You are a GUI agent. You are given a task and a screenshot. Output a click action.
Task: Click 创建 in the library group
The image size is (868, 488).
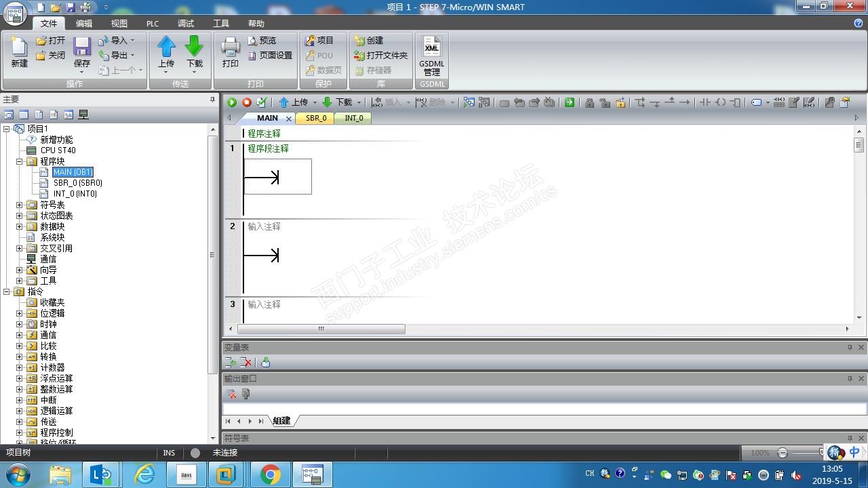click(x=369, y=41)
